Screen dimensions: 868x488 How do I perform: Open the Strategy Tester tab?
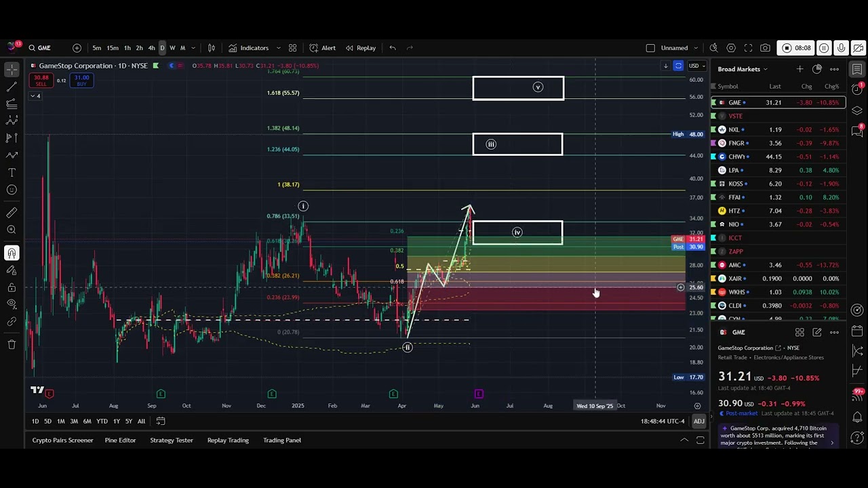coord(172,441)
